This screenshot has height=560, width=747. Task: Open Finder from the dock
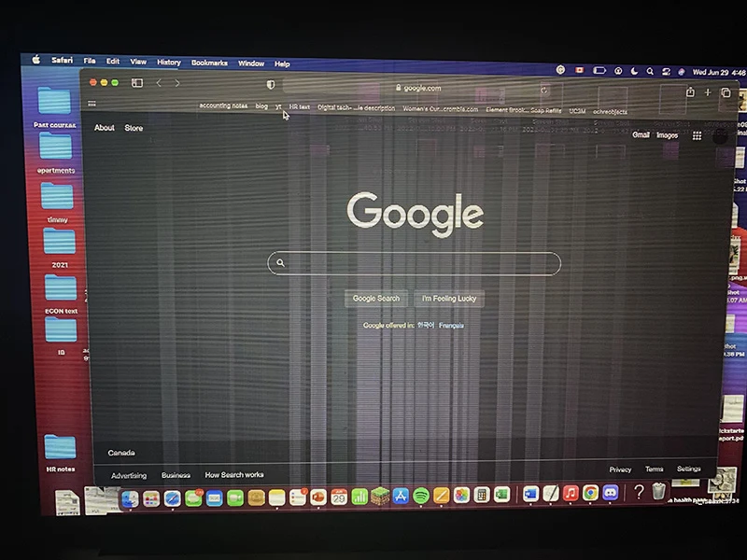(x=130, y=498)
